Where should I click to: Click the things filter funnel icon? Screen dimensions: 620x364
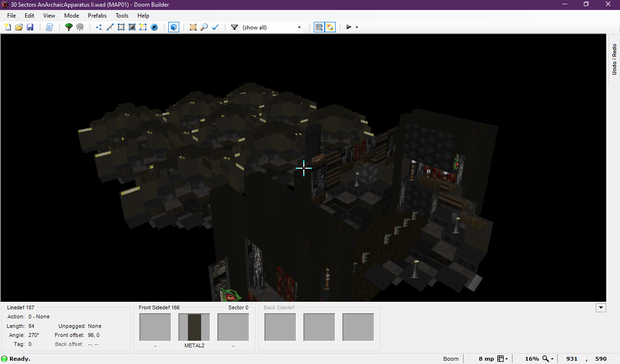pos(234,27)
